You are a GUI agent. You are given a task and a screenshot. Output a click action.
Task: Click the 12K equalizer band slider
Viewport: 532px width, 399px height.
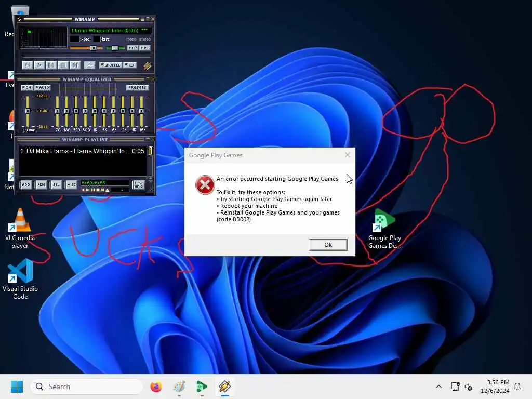(123, 111)
